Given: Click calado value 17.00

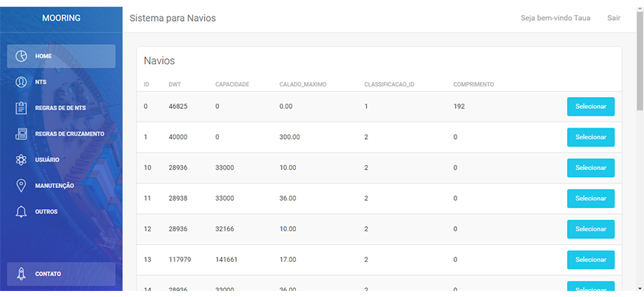Looking at the screenshot, I should (x=288, y=260).
